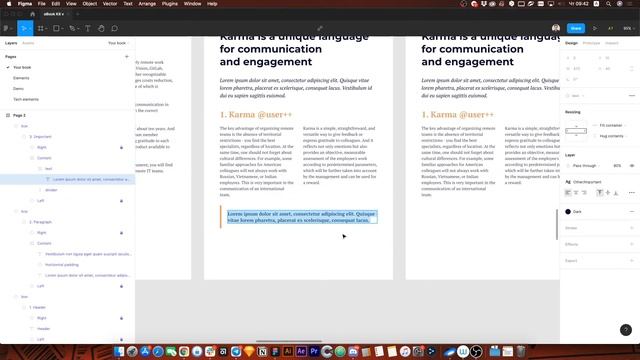Add a stroke with the plus icon
This screenshot has width=640, height=360.
click(x=632, y=228)
